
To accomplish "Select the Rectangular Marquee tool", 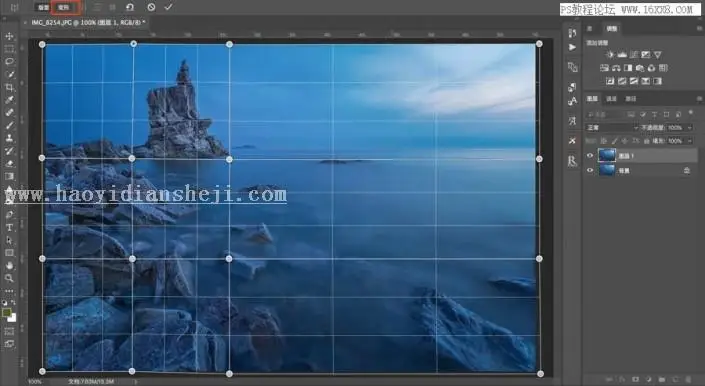I will pyautogui.click(x=9, y=49).
